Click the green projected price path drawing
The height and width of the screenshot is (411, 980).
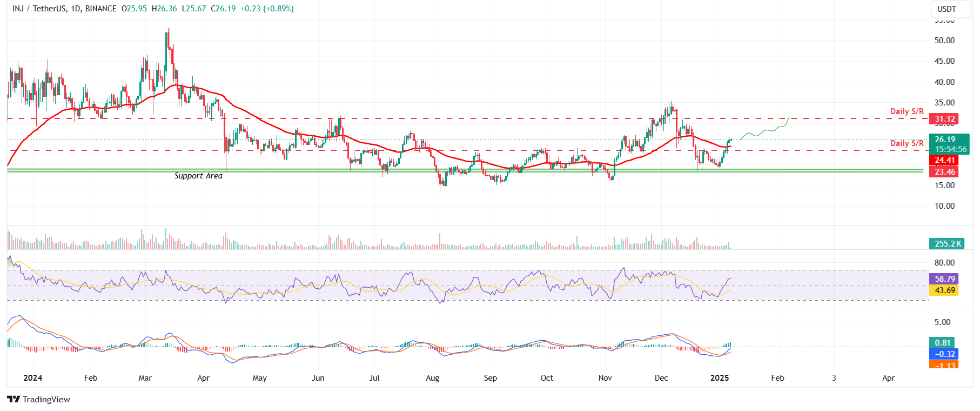pos(764,130)
